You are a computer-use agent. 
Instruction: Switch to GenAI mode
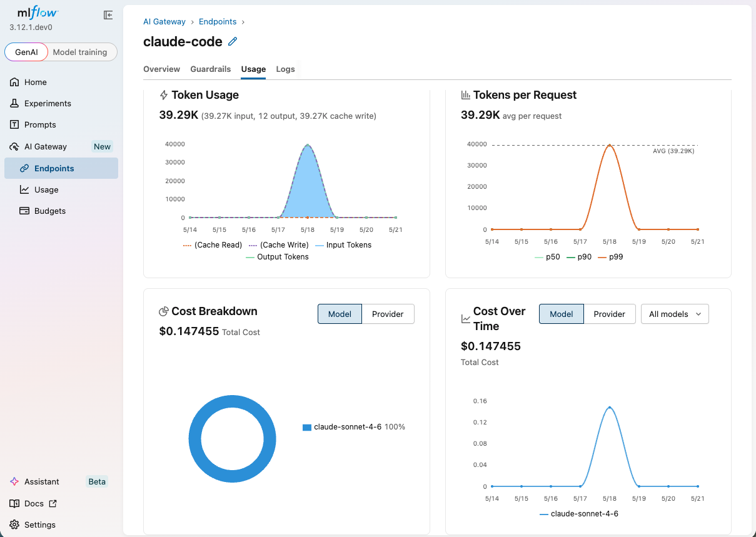(x=26, y=52)
